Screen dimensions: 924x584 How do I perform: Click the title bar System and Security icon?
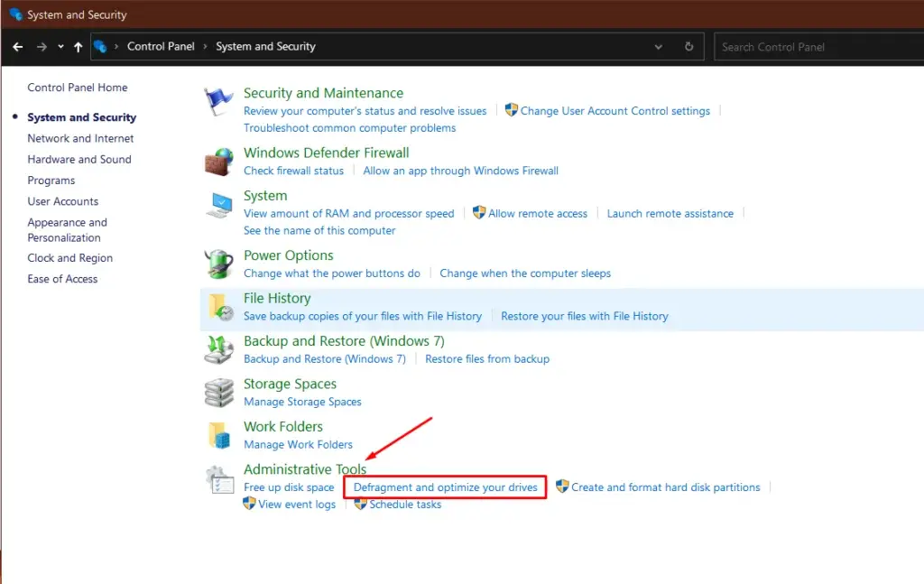[15, 14]
